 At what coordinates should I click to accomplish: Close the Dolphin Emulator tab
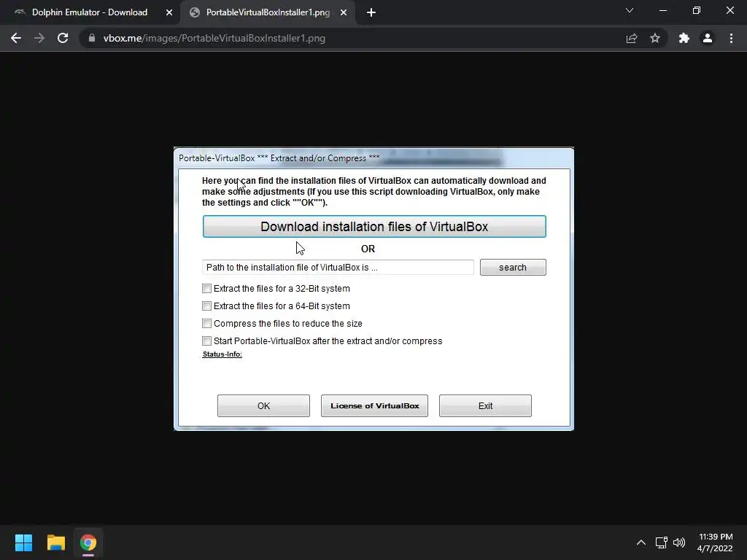click(x=169, y=12)
